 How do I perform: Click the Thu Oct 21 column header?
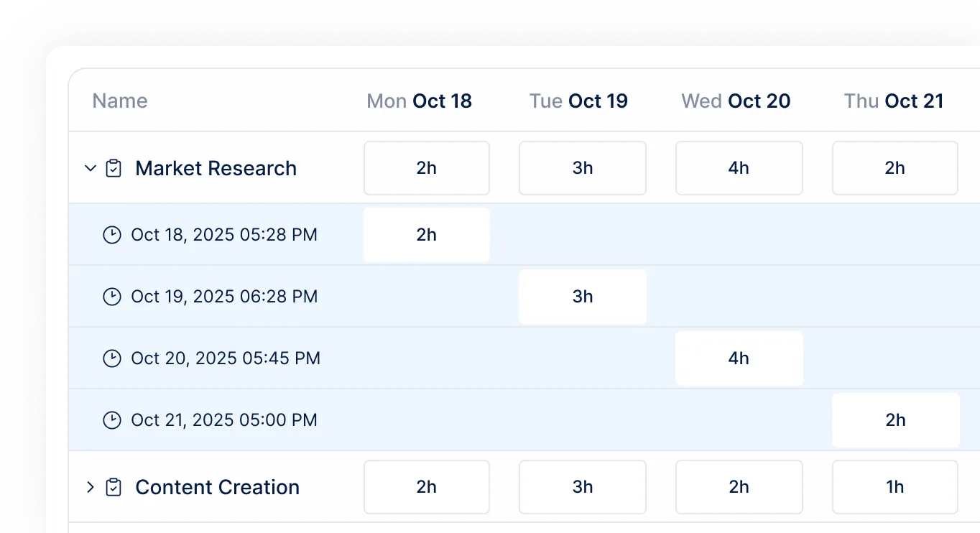tap(893, 101)
